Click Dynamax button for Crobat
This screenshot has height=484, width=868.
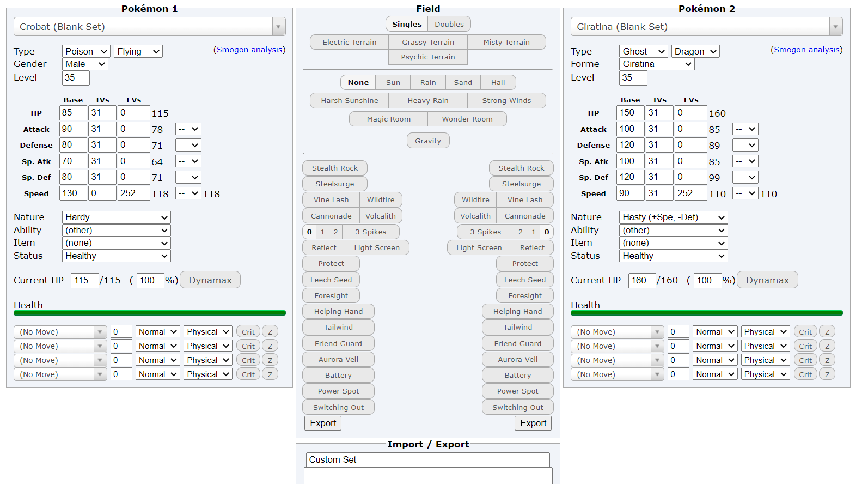tap(210, 280)
